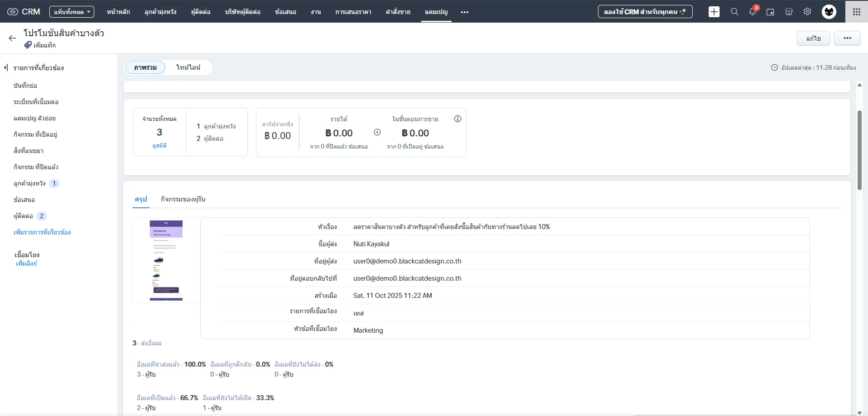Open the calendar icon in top bar

pyautogui.click(x=771, y=12)
